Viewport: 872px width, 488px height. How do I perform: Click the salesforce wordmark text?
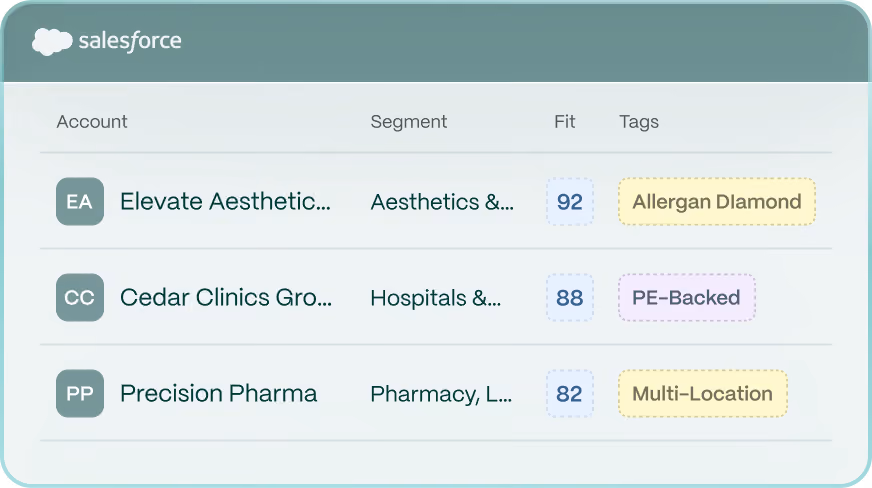click(x=130, y=41)
